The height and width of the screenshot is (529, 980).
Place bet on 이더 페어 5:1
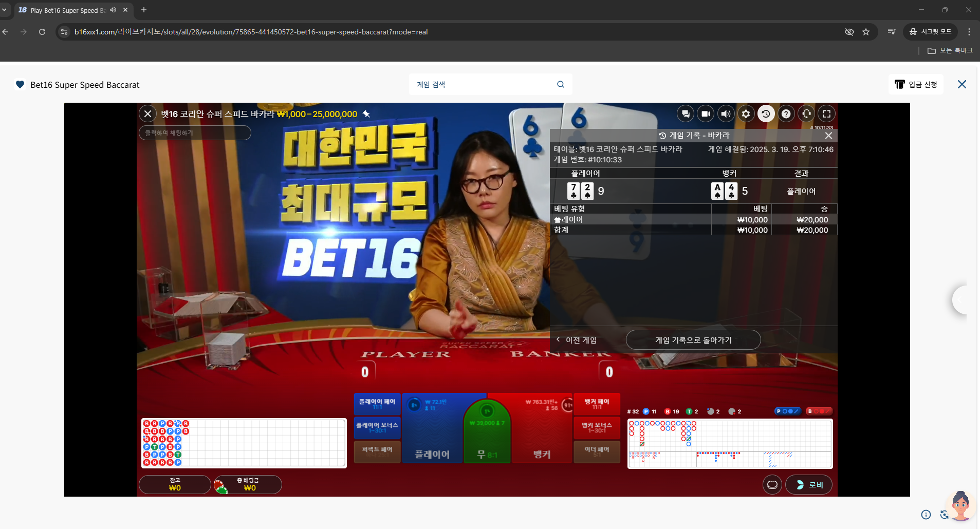[x=597, y=452]
